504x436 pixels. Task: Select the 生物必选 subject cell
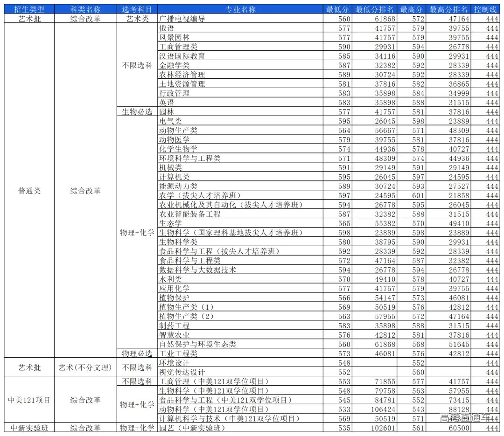click(x=137, y=112)
